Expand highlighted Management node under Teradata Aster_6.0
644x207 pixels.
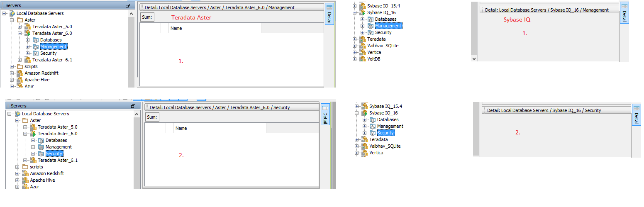[x=28, y=46]
